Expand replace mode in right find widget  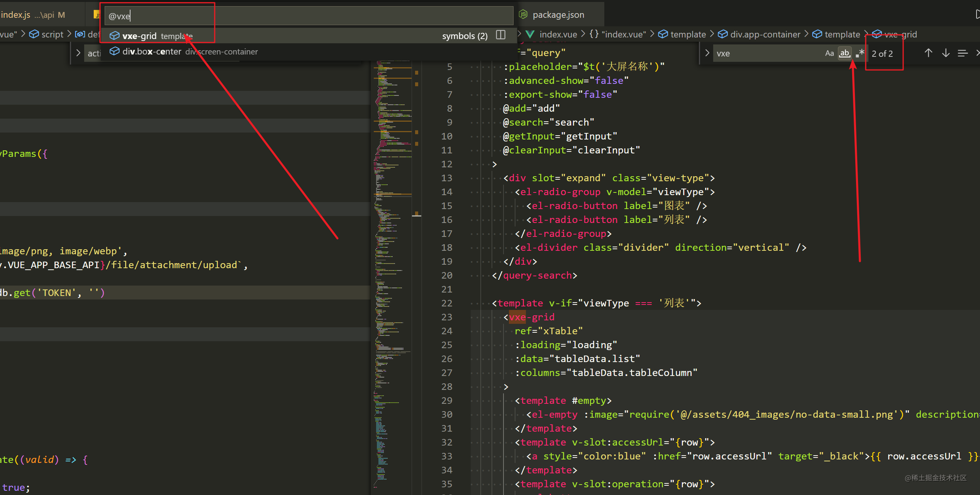707,53
